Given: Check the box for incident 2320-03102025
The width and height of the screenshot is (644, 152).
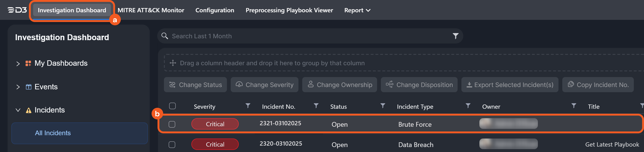Looking at the screenshot, I should (172, 145).
